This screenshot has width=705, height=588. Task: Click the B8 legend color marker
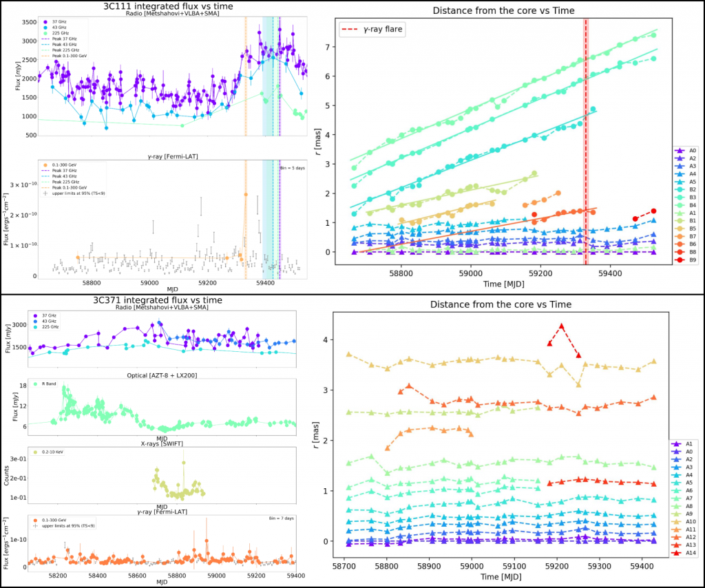point(679,251)
